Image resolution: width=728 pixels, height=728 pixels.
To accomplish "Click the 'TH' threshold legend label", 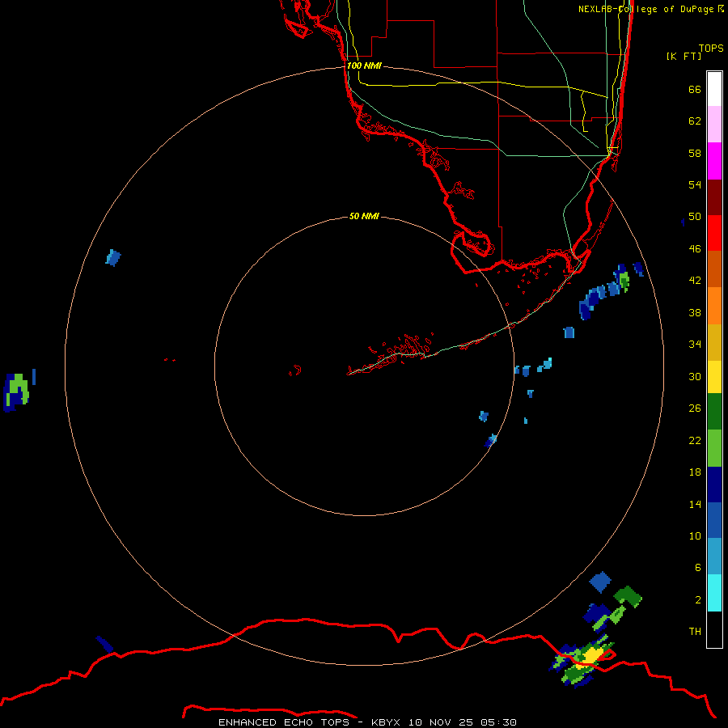I will click(x=695, y=631).
